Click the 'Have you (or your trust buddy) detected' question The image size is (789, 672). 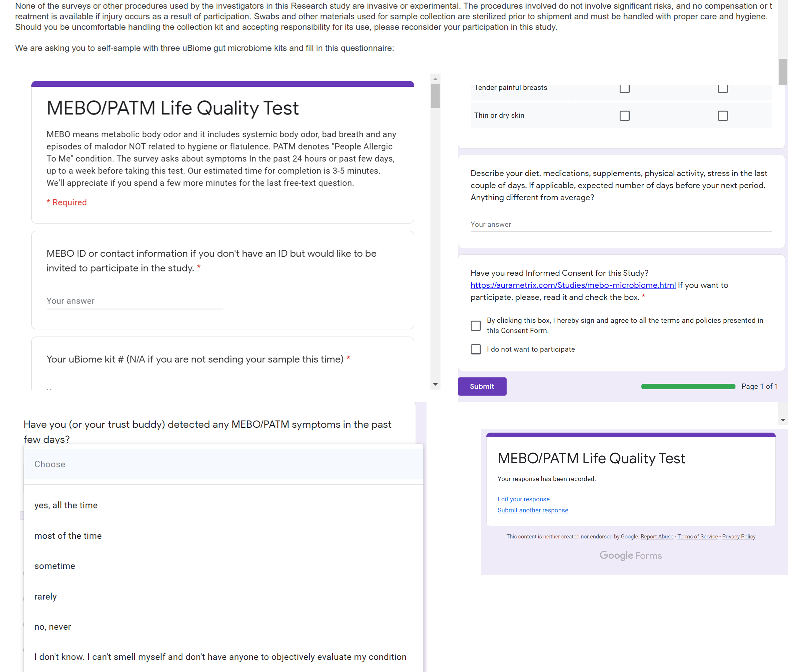[207, 432]
